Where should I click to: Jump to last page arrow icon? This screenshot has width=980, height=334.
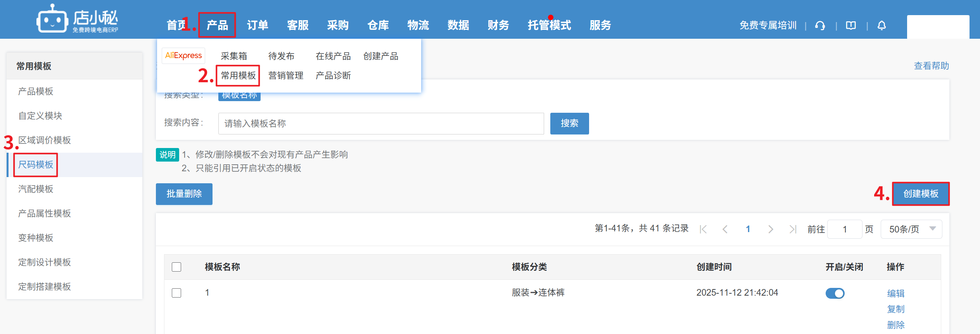[793, 229]
